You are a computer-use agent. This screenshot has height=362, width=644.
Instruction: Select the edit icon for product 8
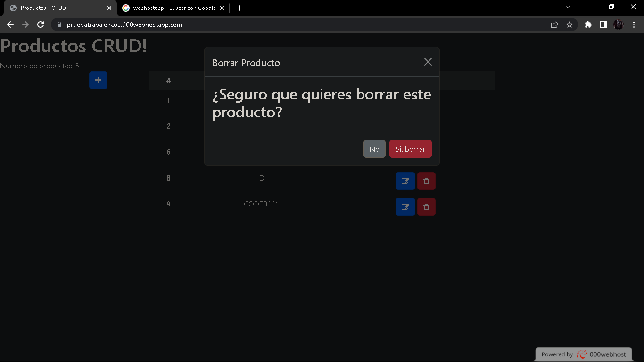(405, 181)
